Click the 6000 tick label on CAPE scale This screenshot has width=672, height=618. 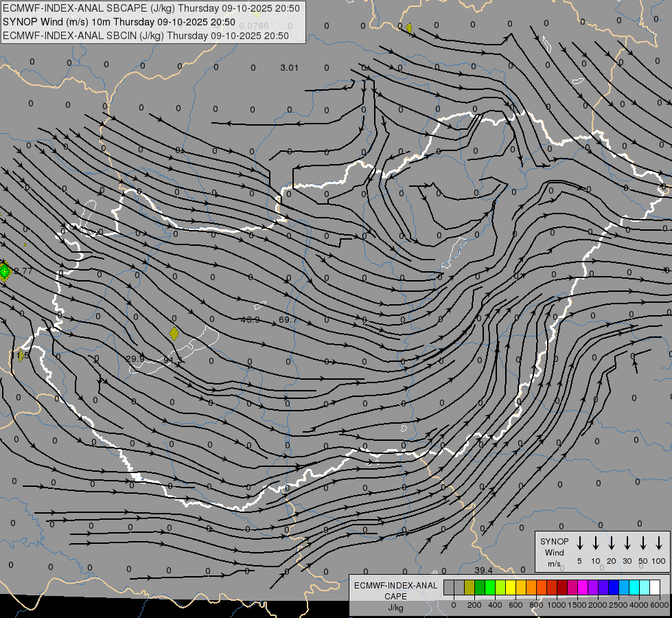(660, 605)
